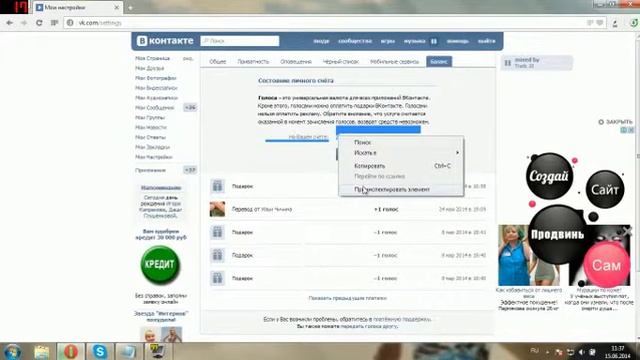Click the Создай black circle
The image size is (640, 360).
pyautogui.click(x=549, y=176)
